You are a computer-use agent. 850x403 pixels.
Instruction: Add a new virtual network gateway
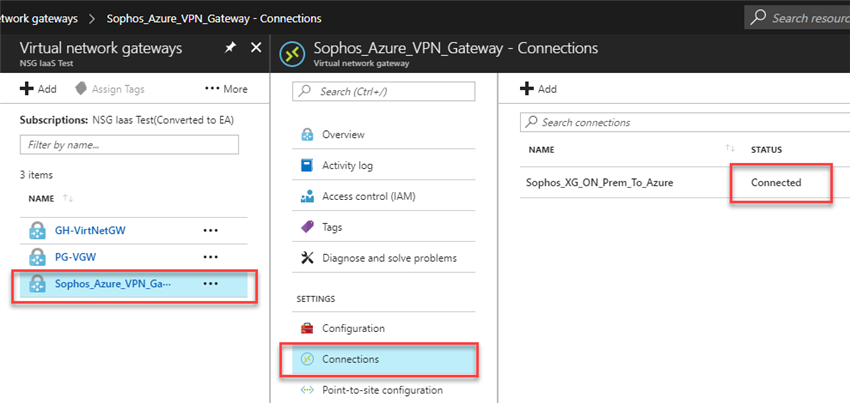click(38, 89)
